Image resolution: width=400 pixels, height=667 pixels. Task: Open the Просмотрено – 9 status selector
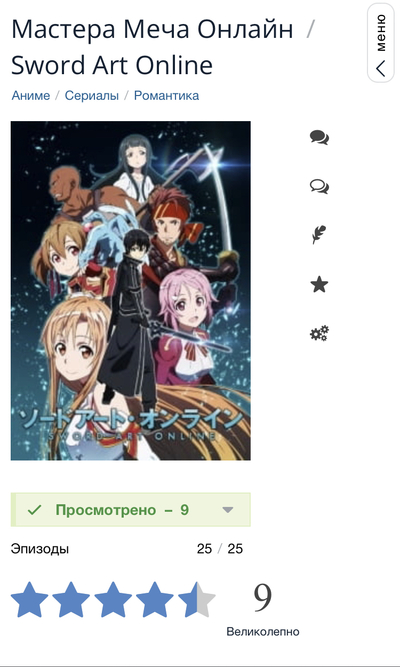pyautogui.click(x=131, y=510)
